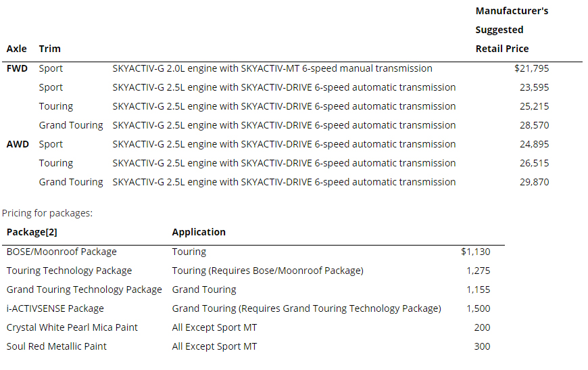
Task: Select the AWD axle label
Action: pyautogui.click(x=18, y=144)
